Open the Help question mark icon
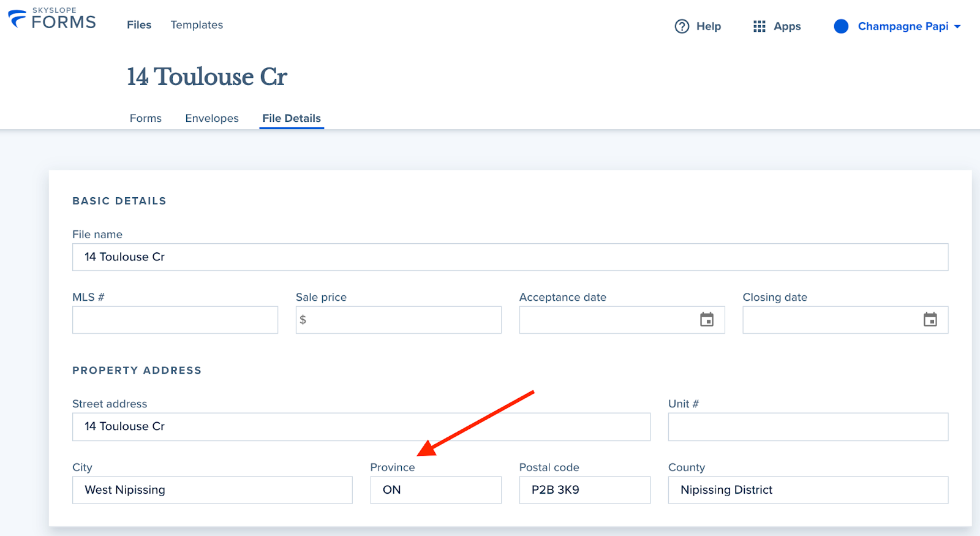 pyautogui.click(x=682, y=26)
